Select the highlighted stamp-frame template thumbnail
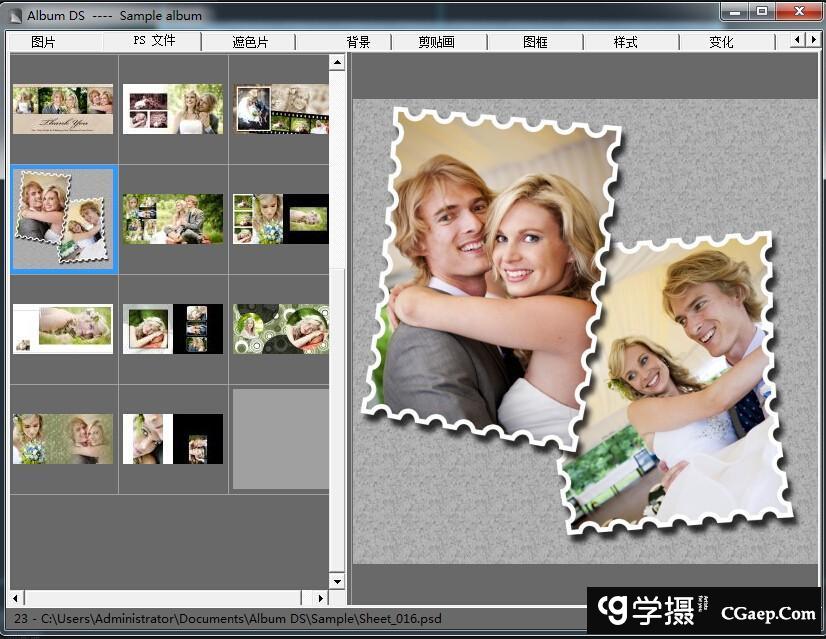This screenshot has height=639, width=826. (x=63, y=219)
